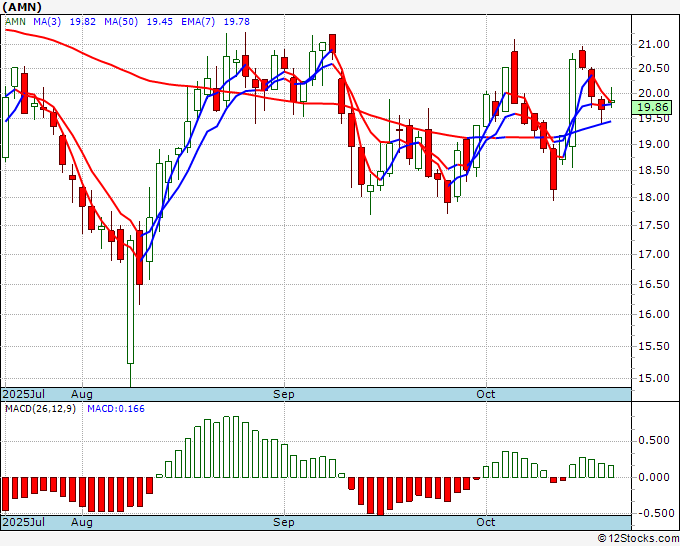Click the Sep label on MACD time axis
The height and width of the screenshot is (546, 680).
click(x=284, y=522)
